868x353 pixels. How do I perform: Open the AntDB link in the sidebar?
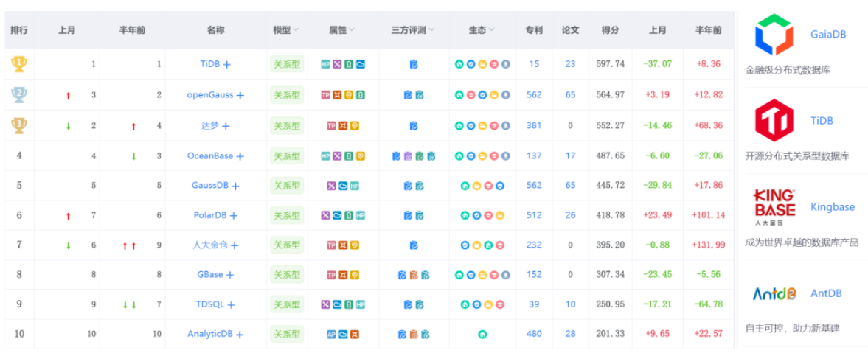click(826, 293)
